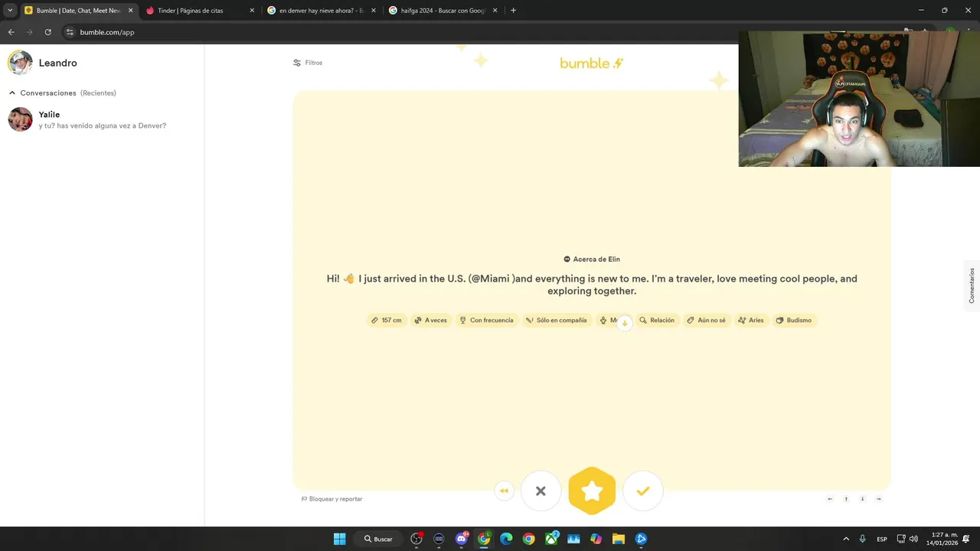Click the microphone tray icon
Image resolution: width=980 pixels, height=551 pixels.
(863, 539)
